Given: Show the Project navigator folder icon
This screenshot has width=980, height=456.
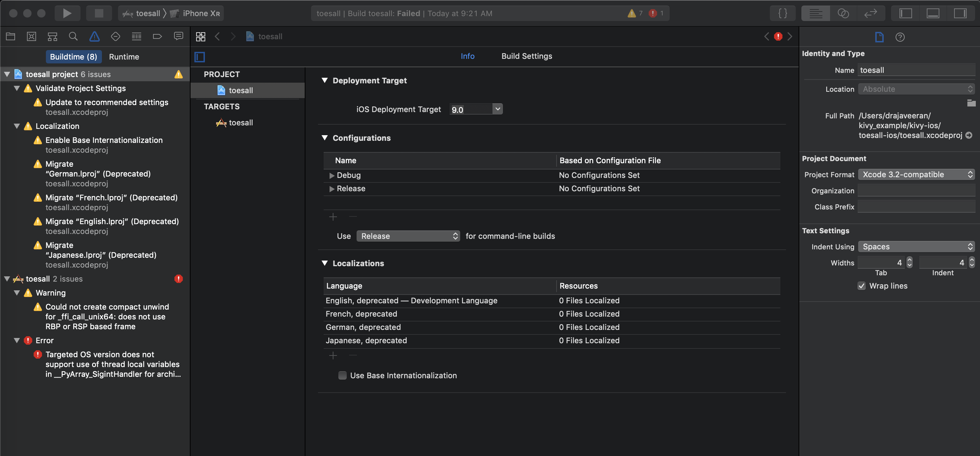Looking at the screenshot, I should point(11,36).
